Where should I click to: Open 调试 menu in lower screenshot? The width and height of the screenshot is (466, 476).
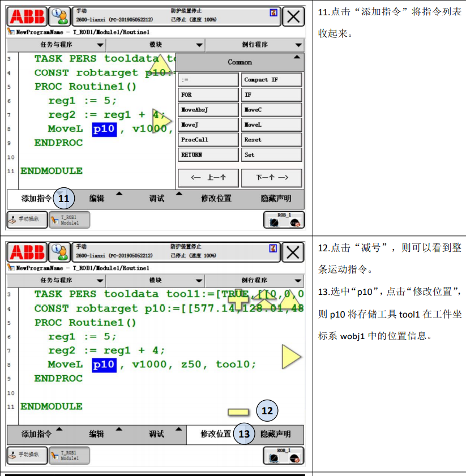(156, 434)
